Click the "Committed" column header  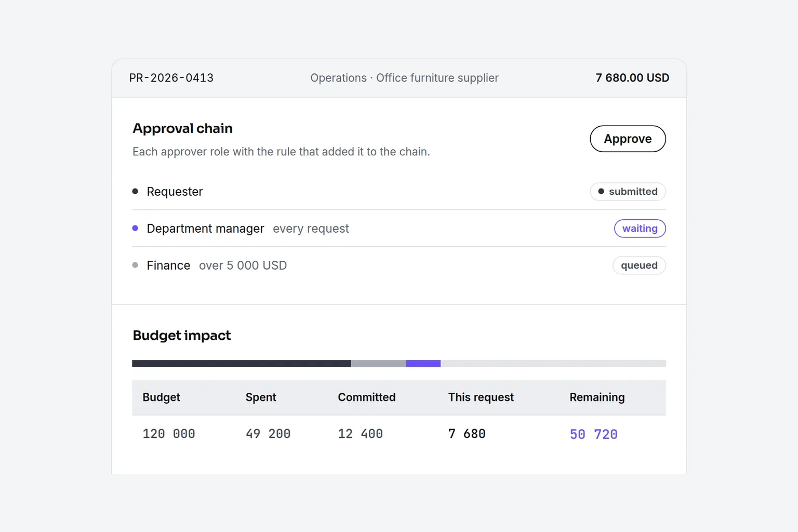point(367,397)
